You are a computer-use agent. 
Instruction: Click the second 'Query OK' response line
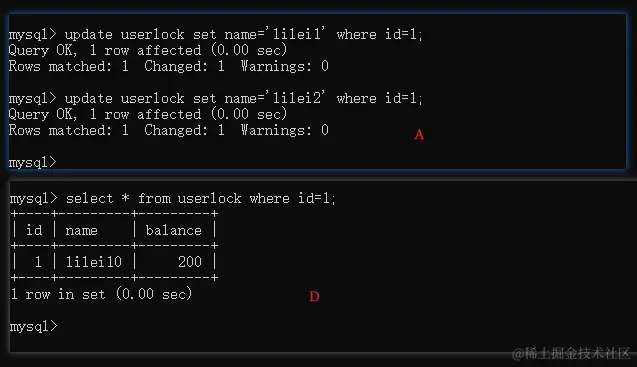[148, 114]
